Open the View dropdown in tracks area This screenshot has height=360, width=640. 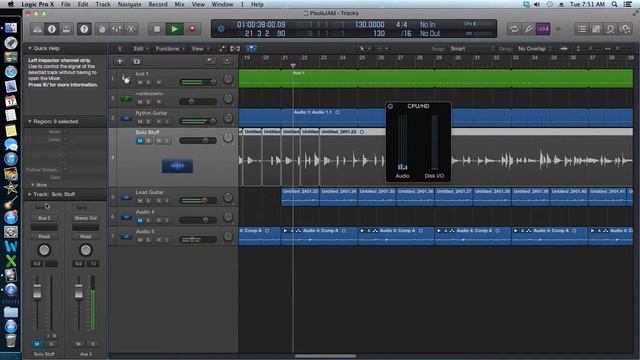[200, 49]
